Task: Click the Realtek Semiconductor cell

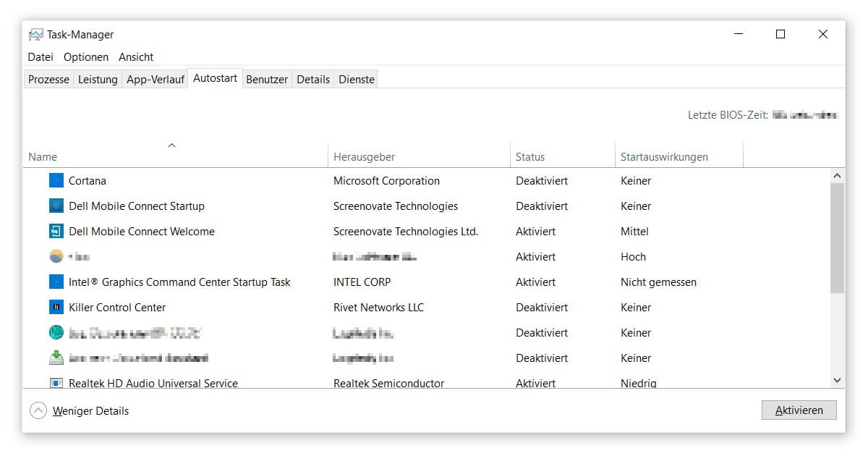Action: [388, 383]
